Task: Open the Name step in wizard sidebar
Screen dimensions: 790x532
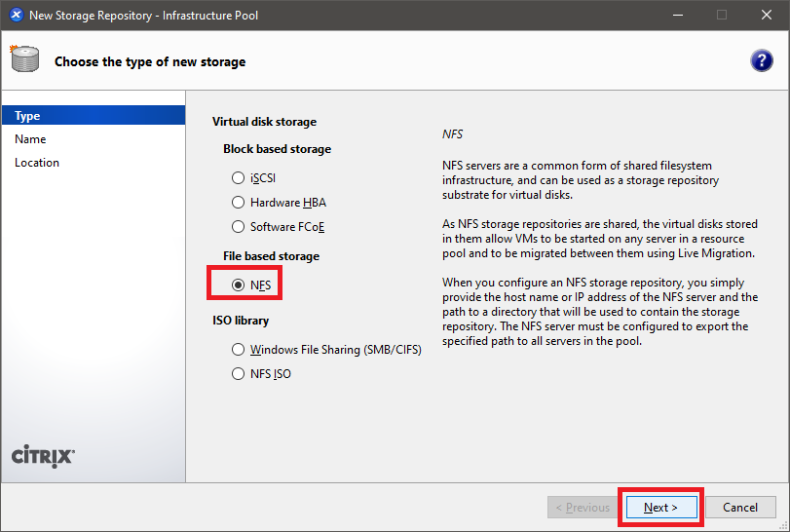Action: coord(30,139)
